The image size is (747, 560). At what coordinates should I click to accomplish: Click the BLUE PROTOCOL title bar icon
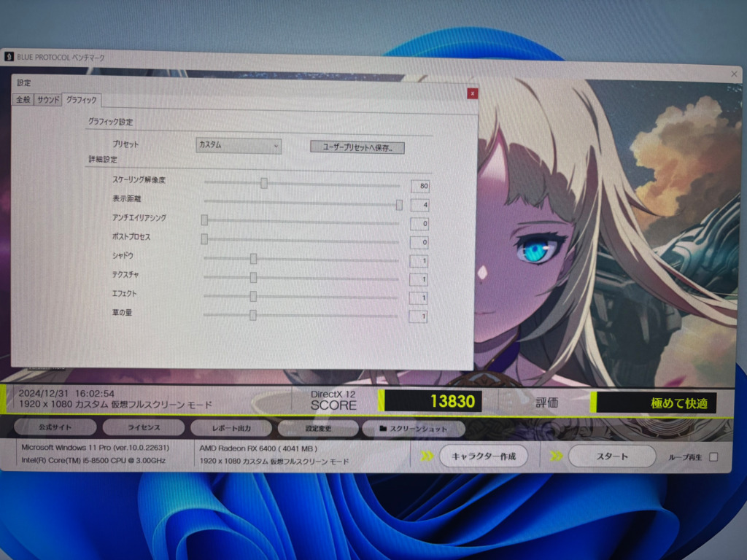[x=9, y=57]
